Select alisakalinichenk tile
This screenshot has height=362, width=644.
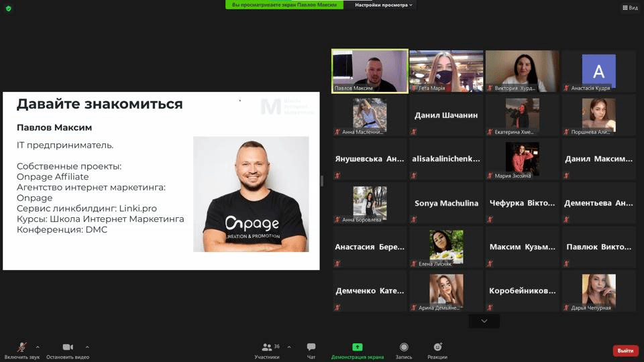coord(446,160)
